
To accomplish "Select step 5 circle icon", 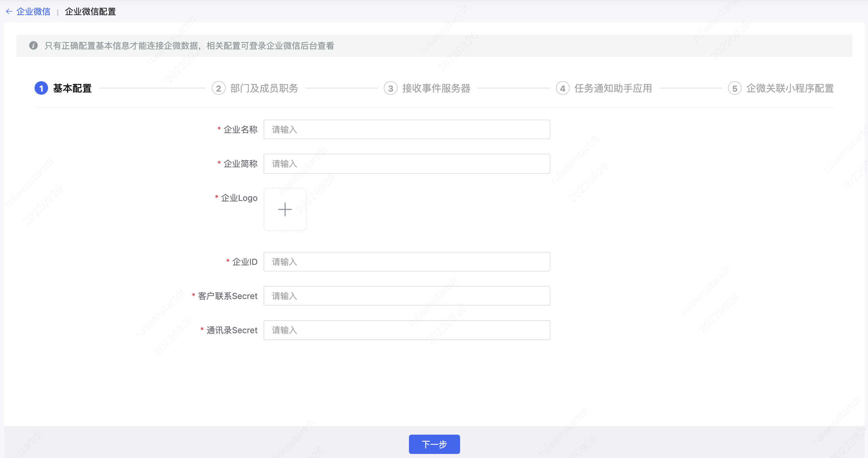I will click(734, 88).
